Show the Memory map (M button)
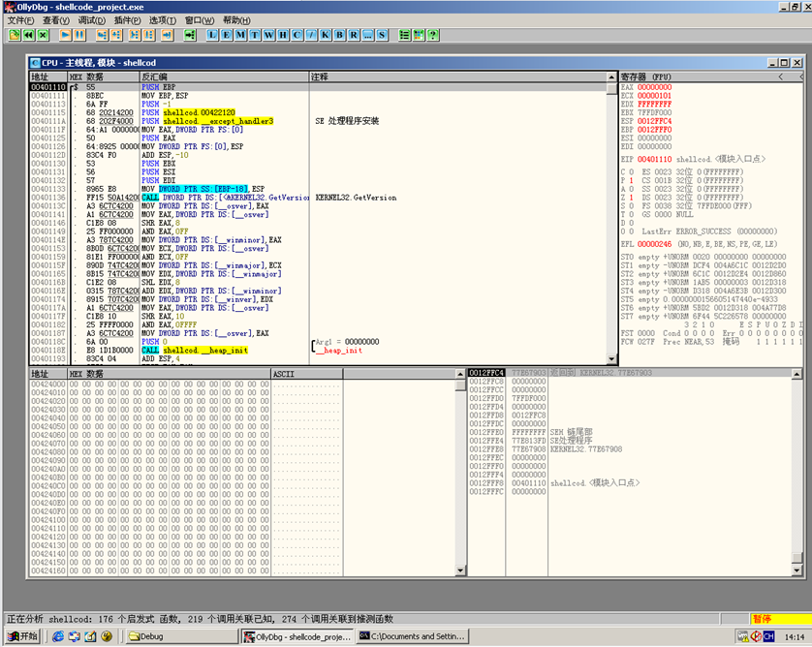Viewport: 812px width, 647px height. (x=240, y=35)
